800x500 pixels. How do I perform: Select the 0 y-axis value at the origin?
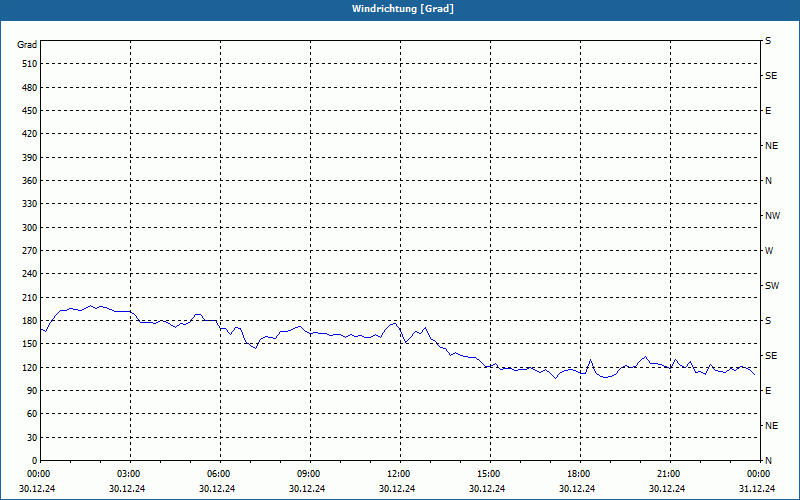click(x=34, y=461)
